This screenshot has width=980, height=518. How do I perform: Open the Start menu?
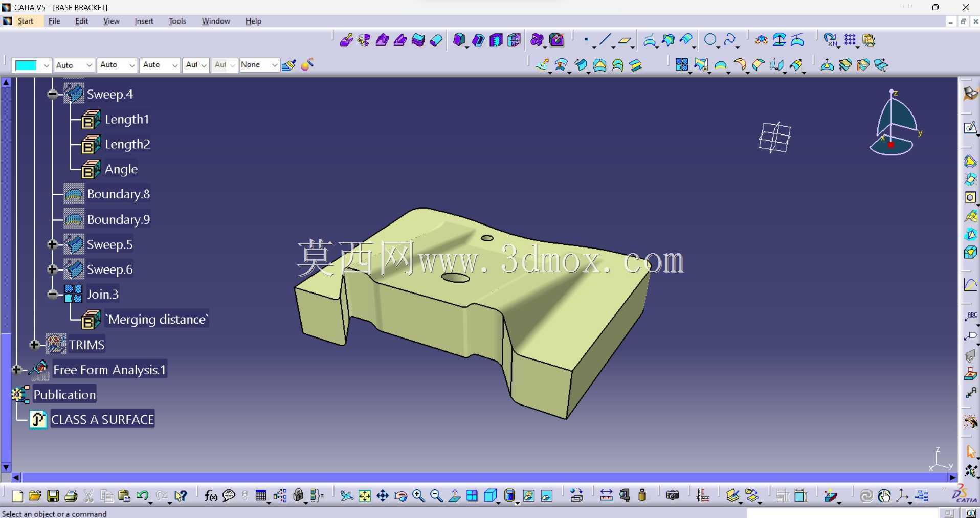(26, 21)
